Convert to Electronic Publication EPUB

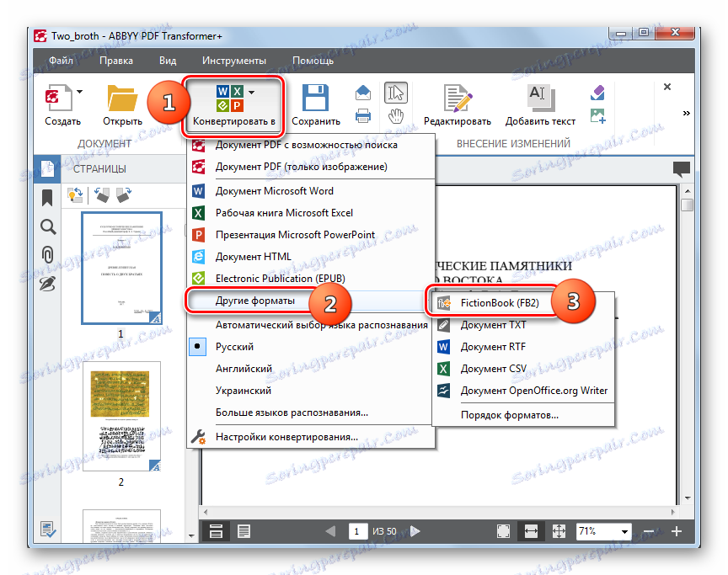310,278
